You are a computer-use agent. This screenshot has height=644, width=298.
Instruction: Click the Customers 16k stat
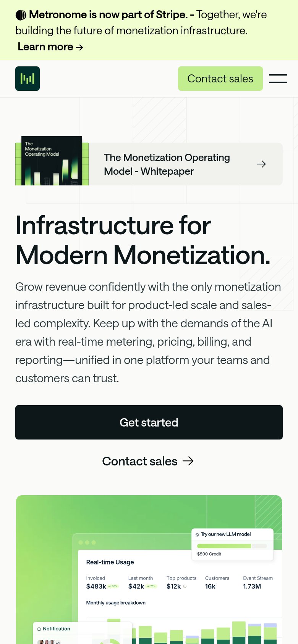click(217, 583)
